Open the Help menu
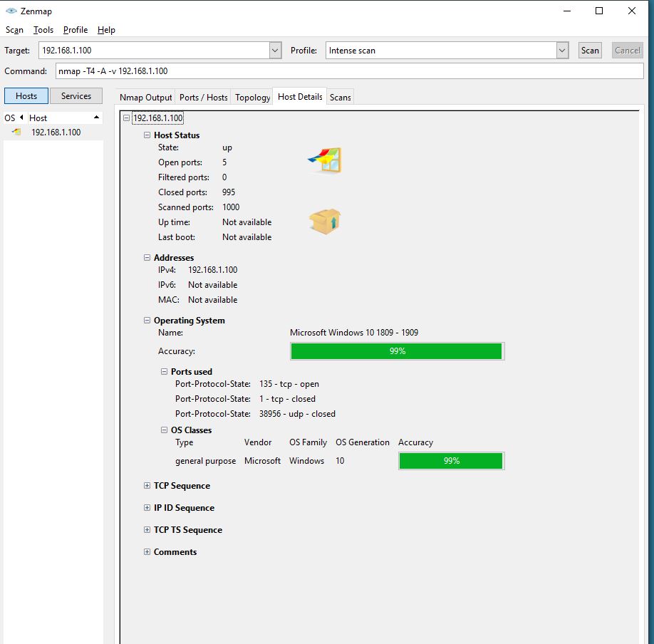 pos(106,30)
